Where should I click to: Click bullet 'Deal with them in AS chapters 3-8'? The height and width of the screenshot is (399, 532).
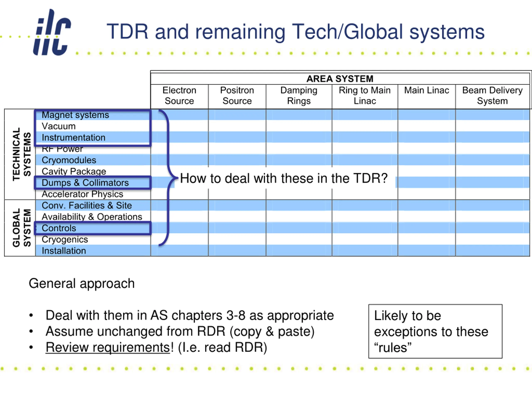(x=190, y=315)
